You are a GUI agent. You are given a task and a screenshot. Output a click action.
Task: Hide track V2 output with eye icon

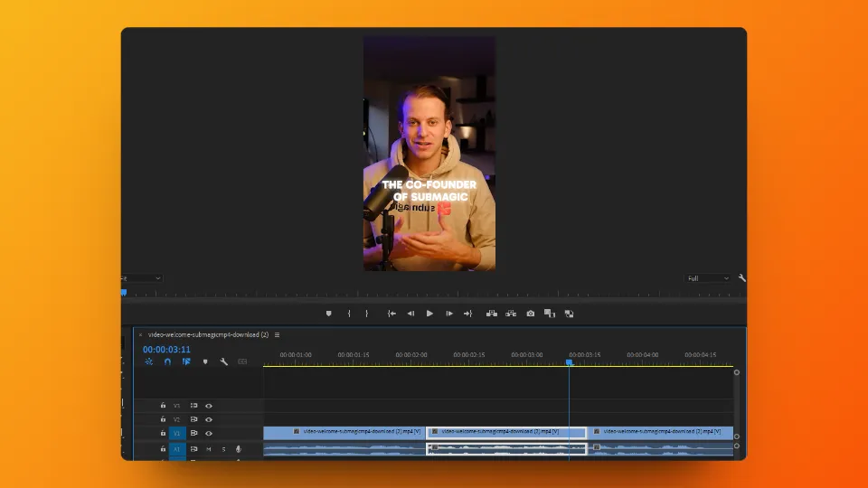(209, 419)
